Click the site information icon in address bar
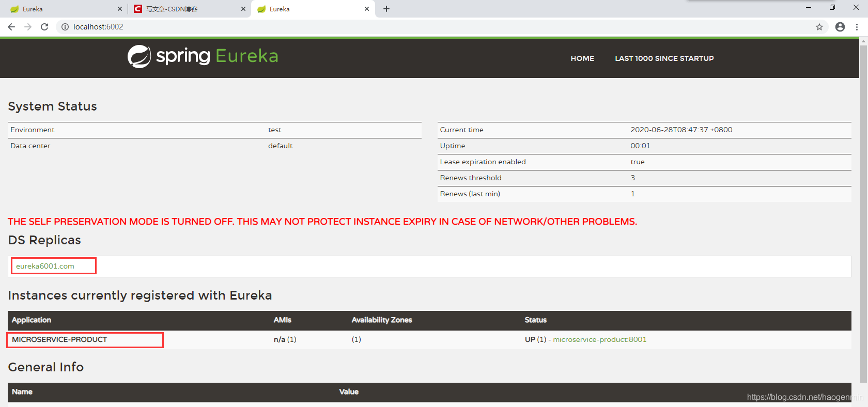Image resolution: width=868 pixels, height=407 pixels. [x=65, y=27]
